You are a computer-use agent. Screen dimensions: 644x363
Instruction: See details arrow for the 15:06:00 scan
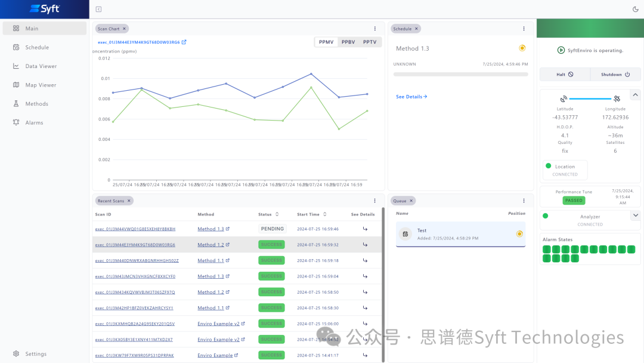[365, 324]
